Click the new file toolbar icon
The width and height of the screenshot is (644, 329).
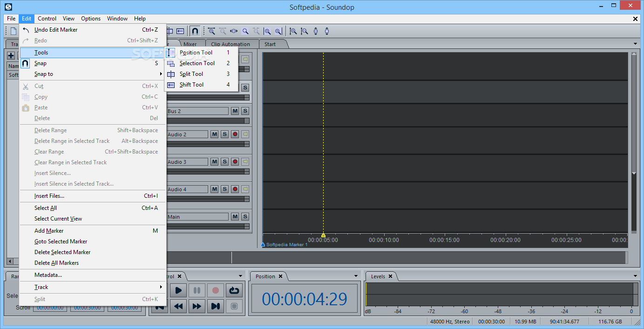click(14, 31)
